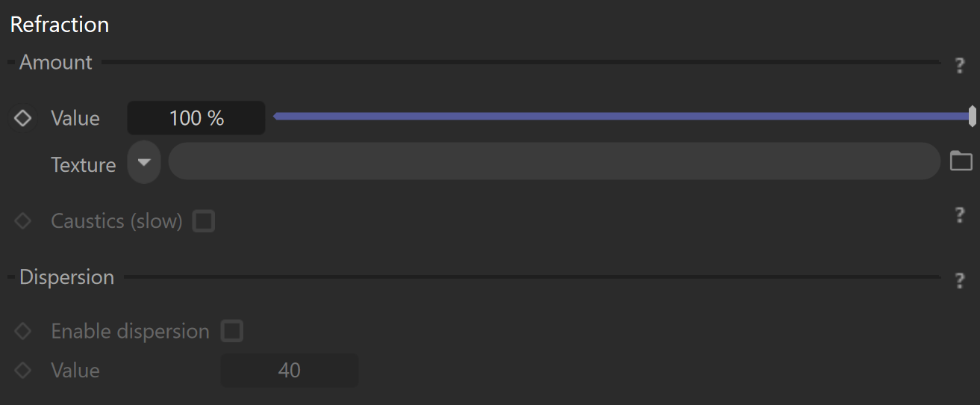Click the Enable dispersion label

(130, 332)
